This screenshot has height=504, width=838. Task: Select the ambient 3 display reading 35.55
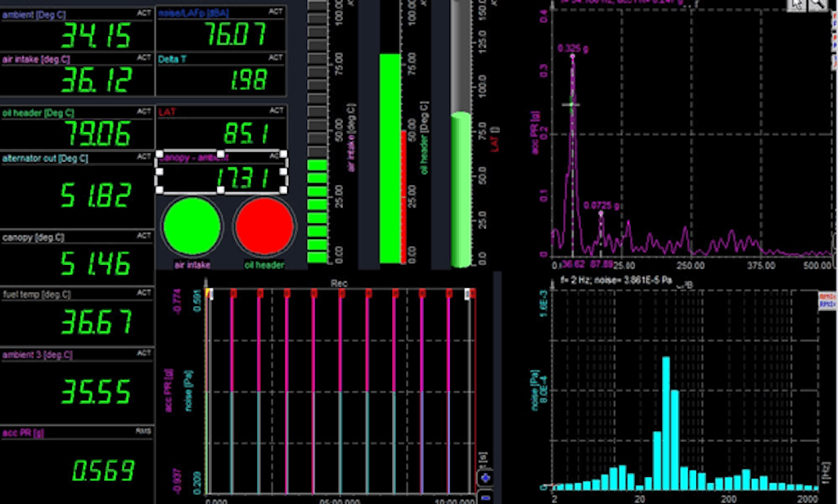(x=77, y=386)
